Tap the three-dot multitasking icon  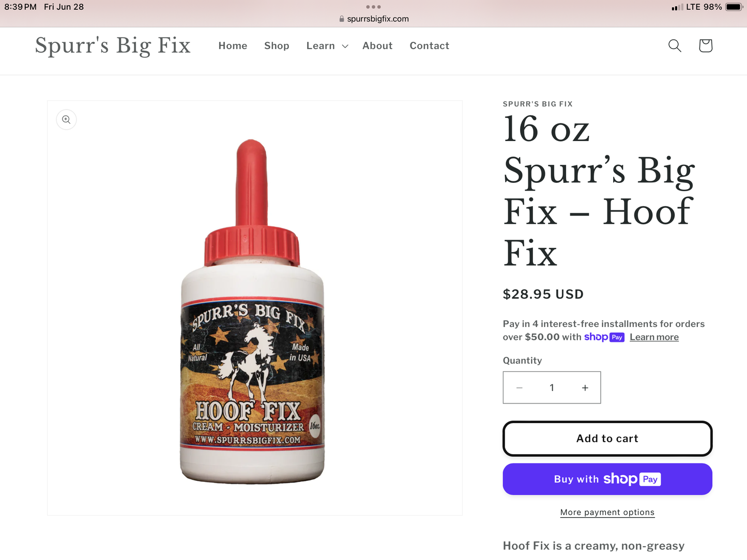click(373, 7)
